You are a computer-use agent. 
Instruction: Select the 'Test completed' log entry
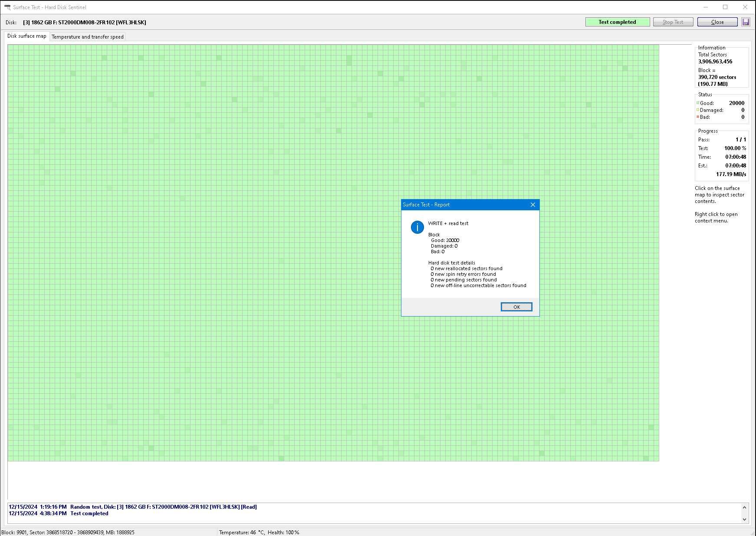[x=59, y=513]
